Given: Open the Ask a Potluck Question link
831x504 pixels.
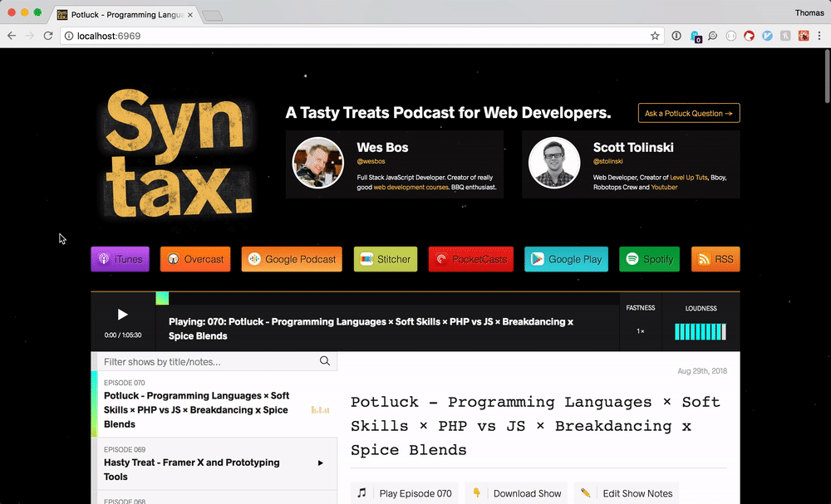Looking at the screenshot, I should (x=689, y=113).
